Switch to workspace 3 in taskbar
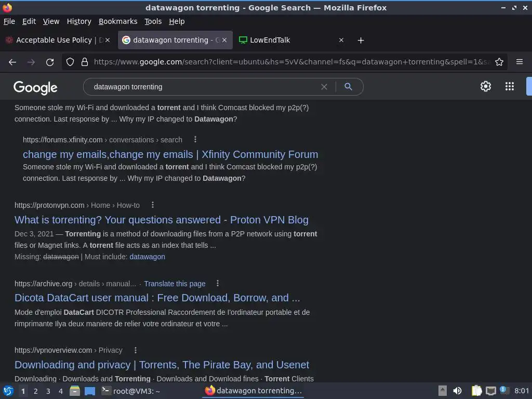The height and width of the screenshot is (399, 532). tap(48, 391)
